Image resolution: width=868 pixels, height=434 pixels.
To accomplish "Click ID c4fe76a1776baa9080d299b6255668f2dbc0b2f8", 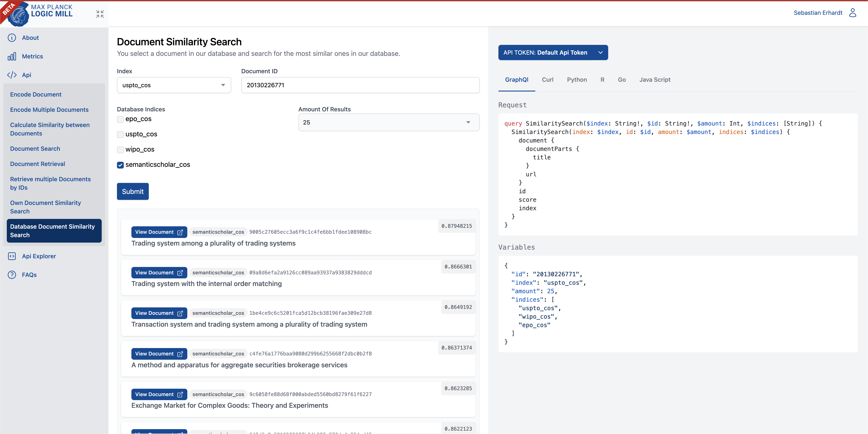I will pos(310,354).
